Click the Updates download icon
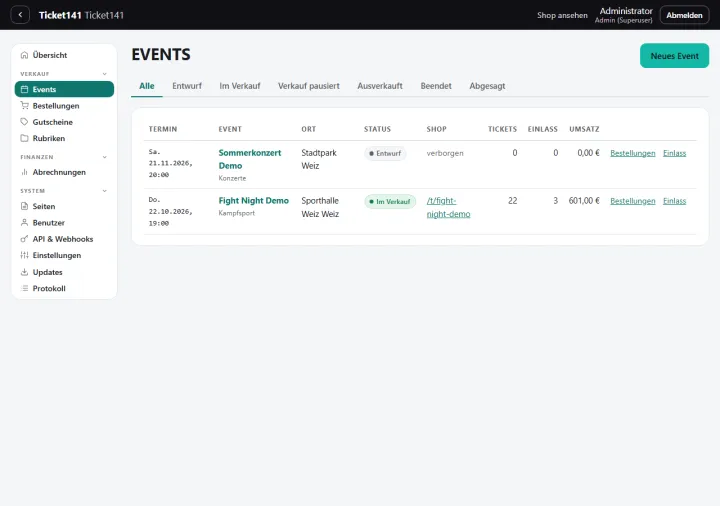This screenshot has height=506, width=720. tap(24, 272)
